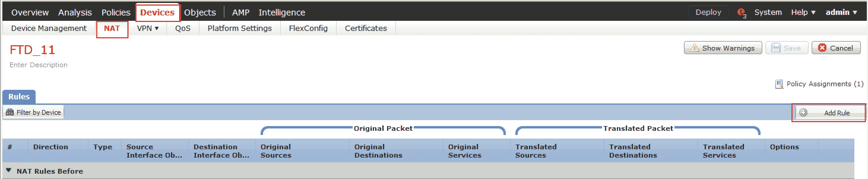868x179 pixels.
Task: Click the Deploy button
Action: (x=708, y=12)
